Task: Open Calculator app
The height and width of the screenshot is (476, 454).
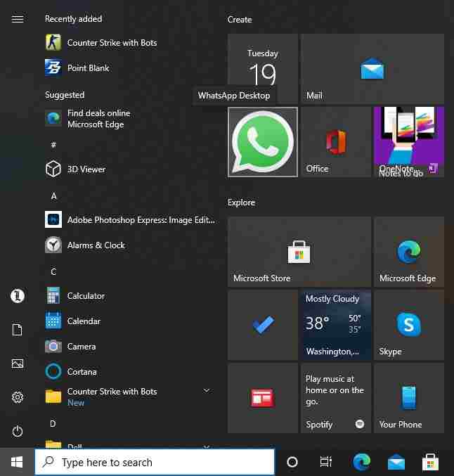Action: click(x=129, y=296)
